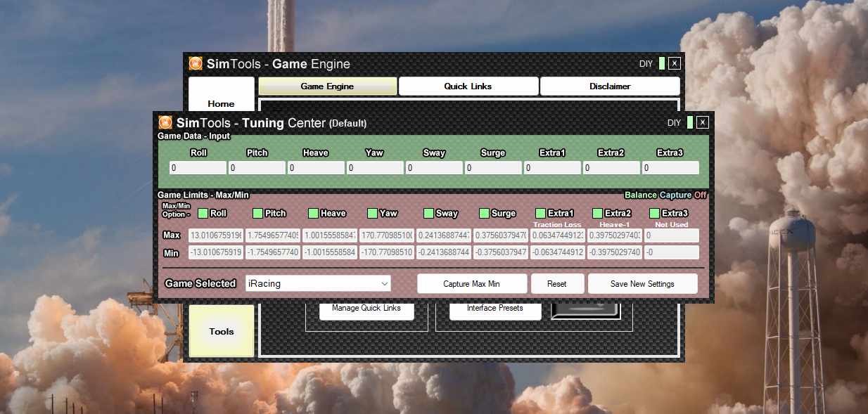Click the Surge Min value field
The image size is (868, 414).
[501, 252]
